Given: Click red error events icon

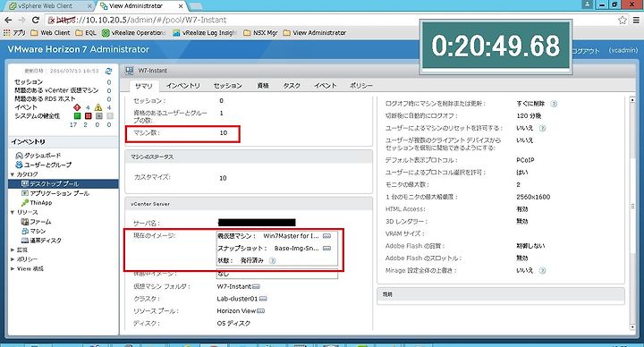Looking at the screenshot, I should [77, 107].
